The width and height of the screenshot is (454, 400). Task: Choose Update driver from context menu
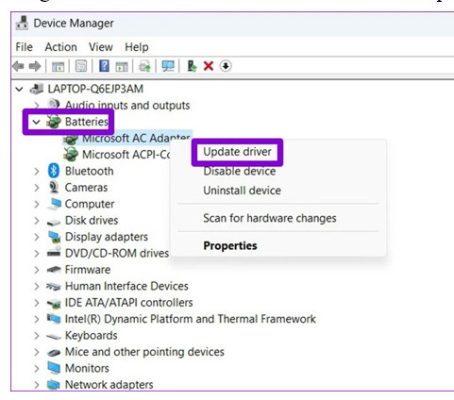point(237,152)
